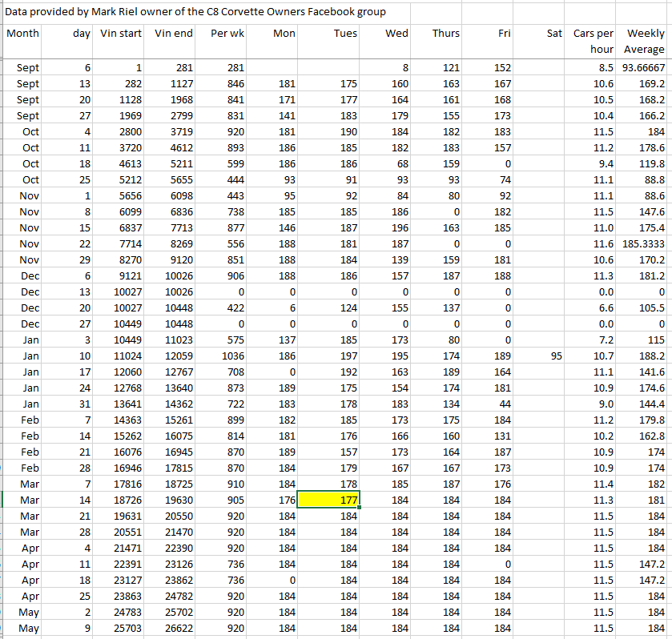Click the Weekly Average cell showing 185.3333
672x639 pixels.
pos(645,244)
